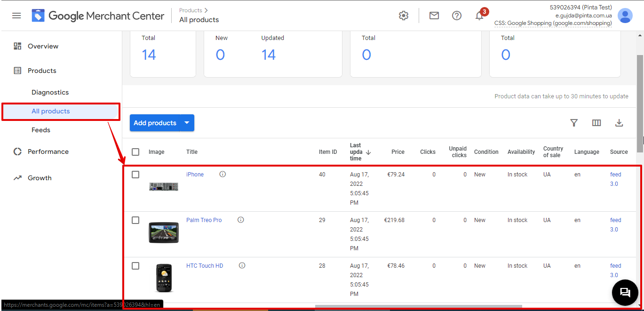Toggle the select-all products checkbox
The width and height of the screenshot is (644, 311).
click(135, 152)
